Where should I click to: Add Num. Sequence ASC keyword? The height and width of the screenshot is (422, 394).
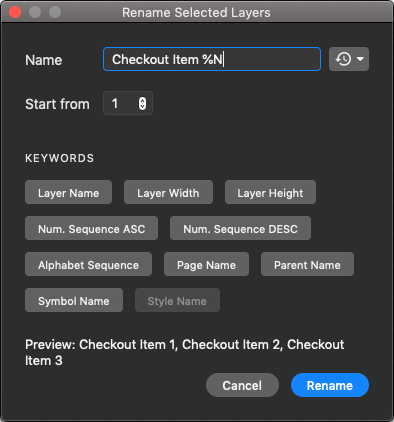91,228
